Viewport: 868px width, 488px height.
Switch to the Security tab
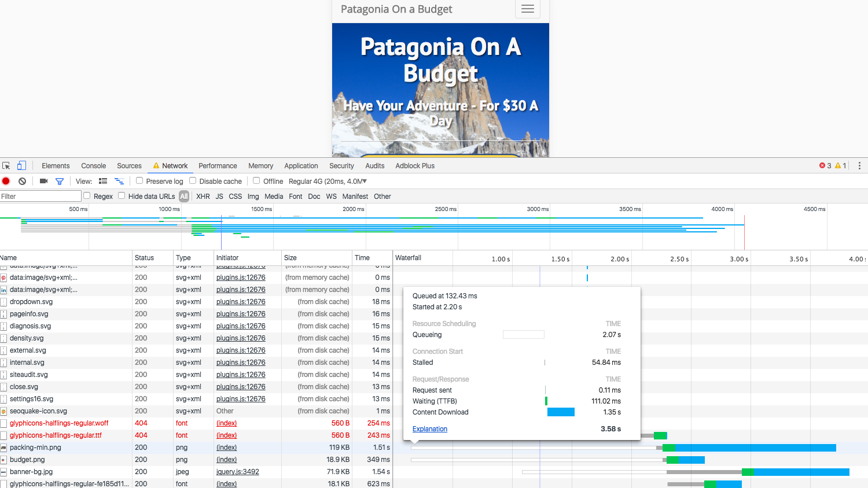pyautogui.click(x=341, y=165)
